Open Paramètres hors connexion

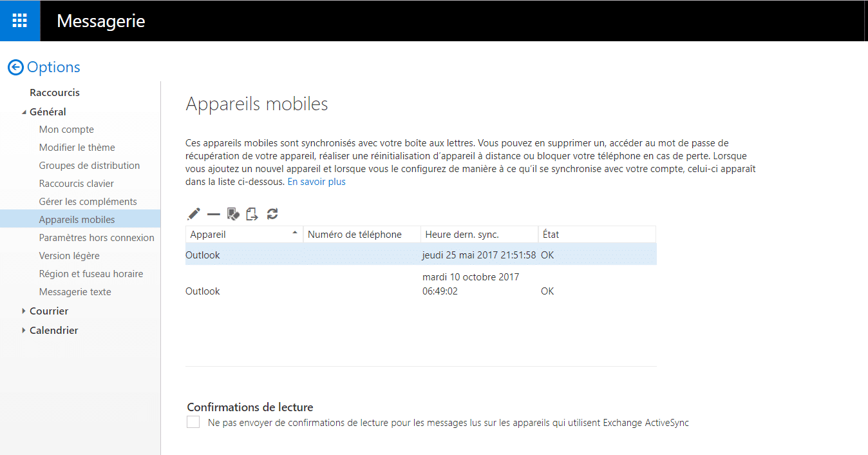(97, 238)
